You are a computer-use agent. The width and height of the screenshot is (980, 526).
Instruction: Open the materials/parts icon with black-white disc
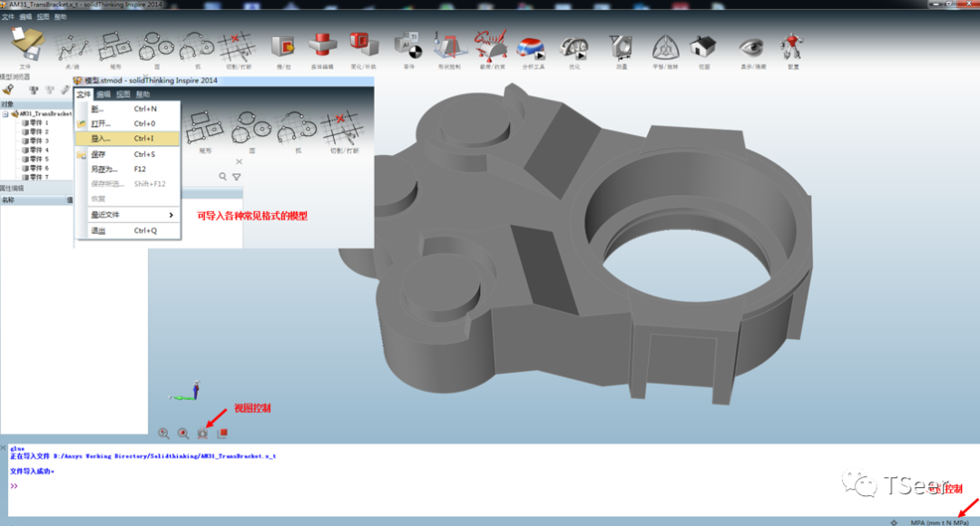coord(408,46)
